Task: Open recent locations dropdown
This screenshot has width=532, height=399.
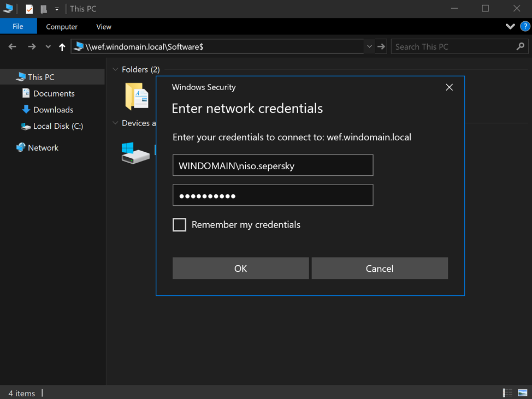Action: (48, 47)
